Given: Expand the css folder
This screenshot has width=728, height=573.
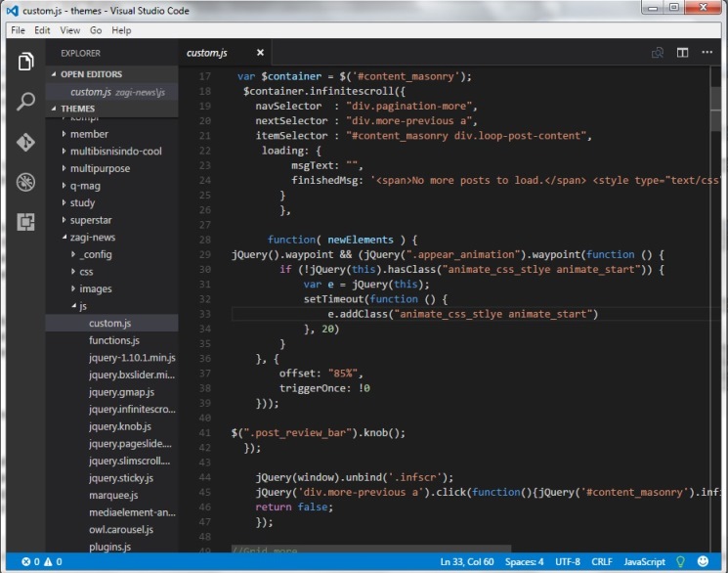Looking at the screenshot, I should [86, 272].
